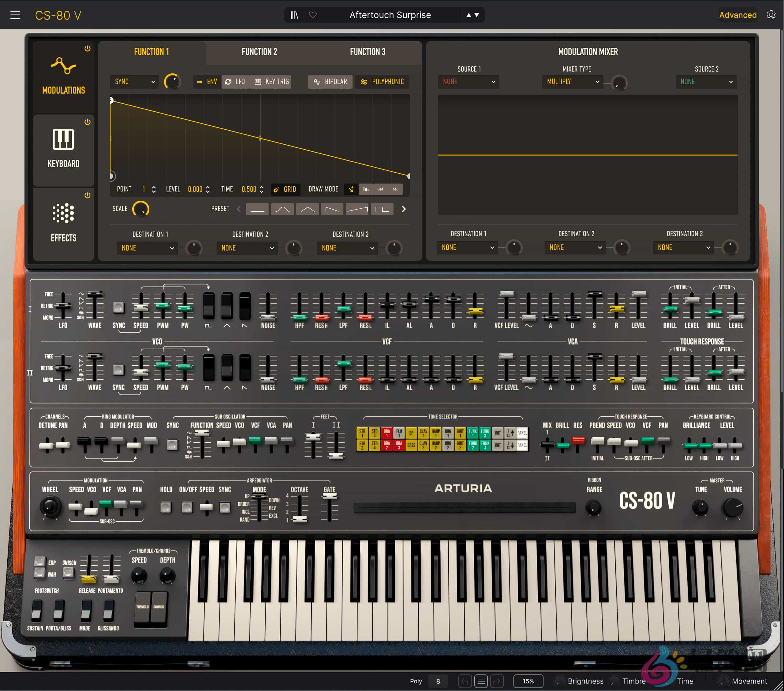Open settings gear icon
The width and height of the screenshot is (784, 691).
[x=771, y=15]
